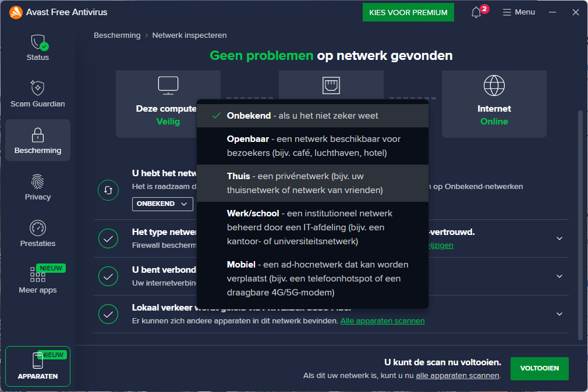The image size is (588, 392).
Task: Click the U kunt de scan nu voltooien text
Action: [442, 362]
